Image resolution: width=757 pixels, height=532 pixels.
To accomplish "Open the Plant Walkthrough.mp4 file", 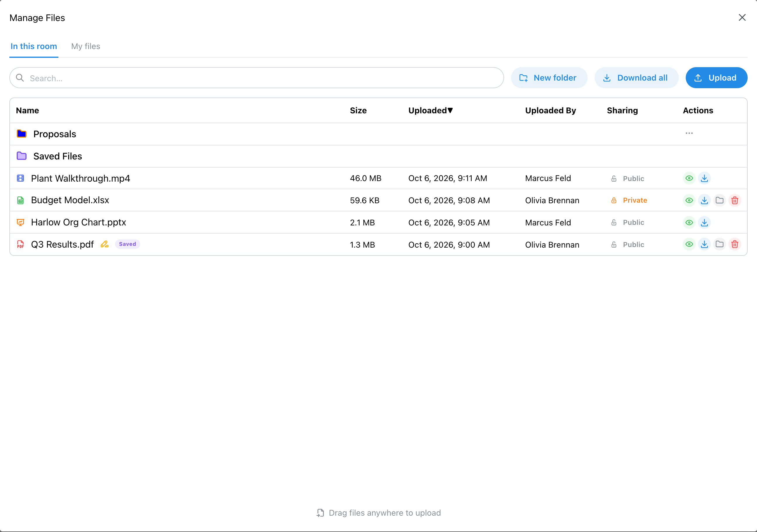I will point(80,178).
